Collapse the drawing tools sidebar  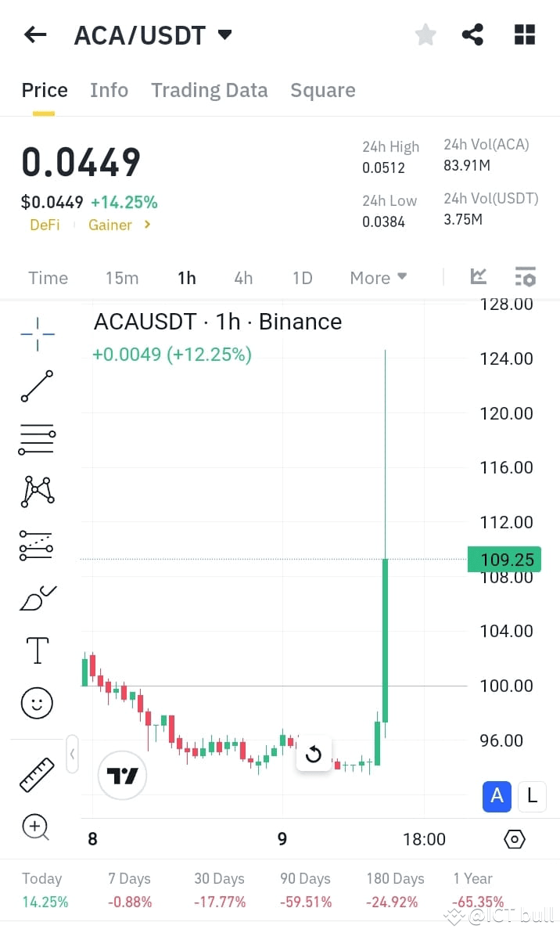click(x=72, y=754)
